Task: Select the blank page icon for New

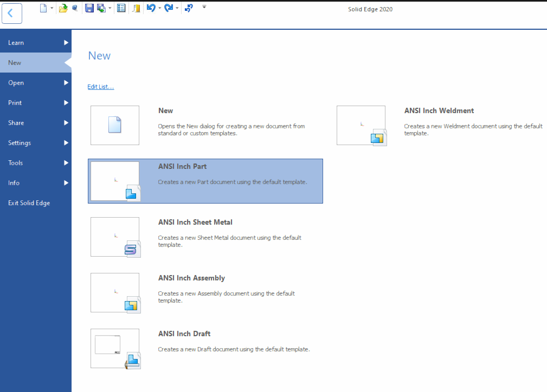Action: pyautogui.click(x=115, y=125)
